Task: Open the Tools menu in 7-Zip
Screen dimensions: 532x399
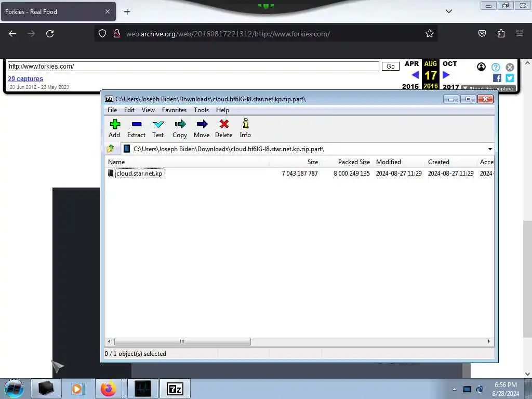Action: click(201, 110)
